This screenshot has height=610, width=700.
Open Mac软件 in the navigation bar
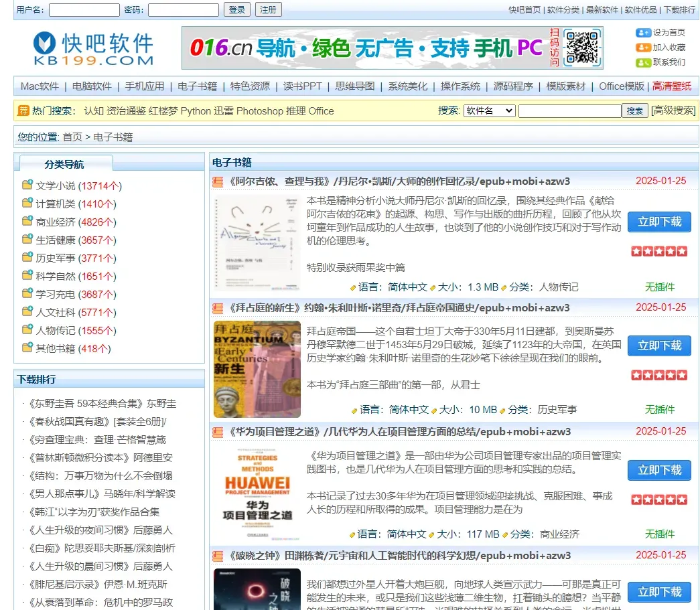tap(40, 86)
